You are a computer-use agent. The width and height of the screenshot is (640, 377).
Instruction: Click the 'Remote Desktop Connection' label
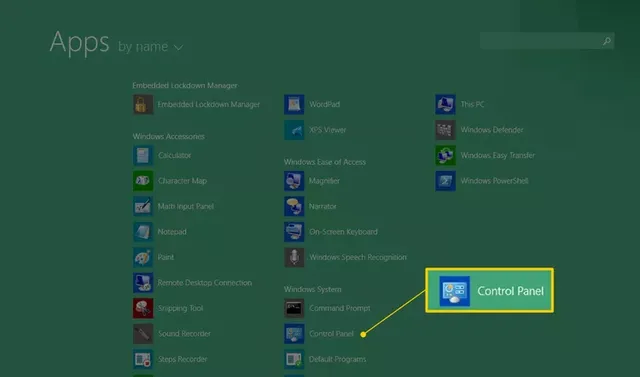(x=205, y=283)
